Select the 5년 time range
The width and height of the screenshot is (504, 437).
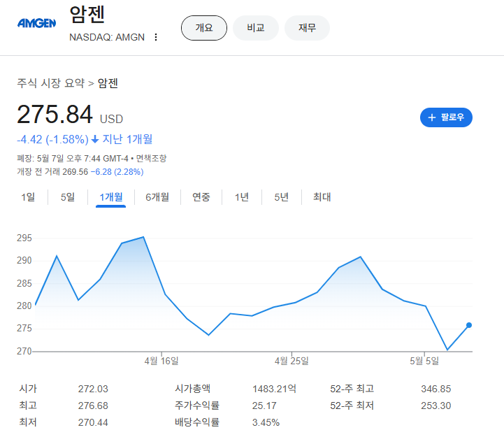click(282, 196)
